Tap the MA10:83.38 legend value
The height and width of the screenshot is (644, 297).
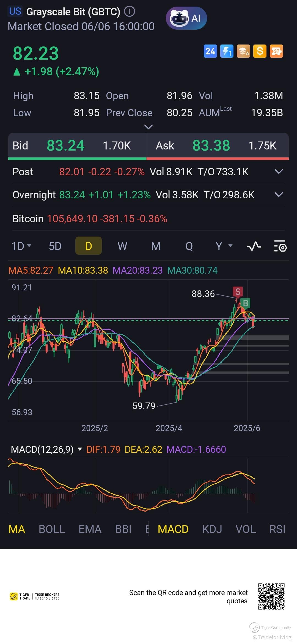pyautogui.click(x=83, y=270)
